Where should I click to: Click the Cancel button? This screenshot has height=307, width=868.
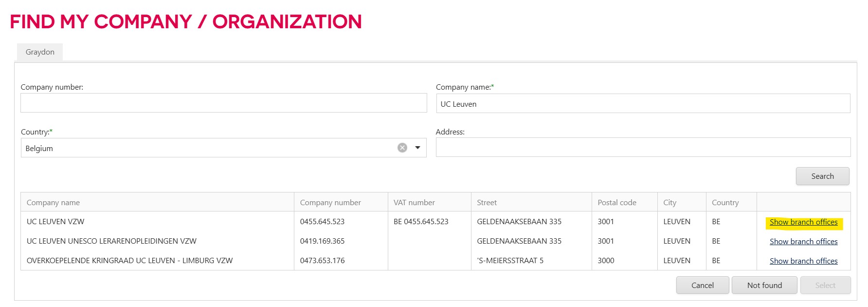click(702, 286)
